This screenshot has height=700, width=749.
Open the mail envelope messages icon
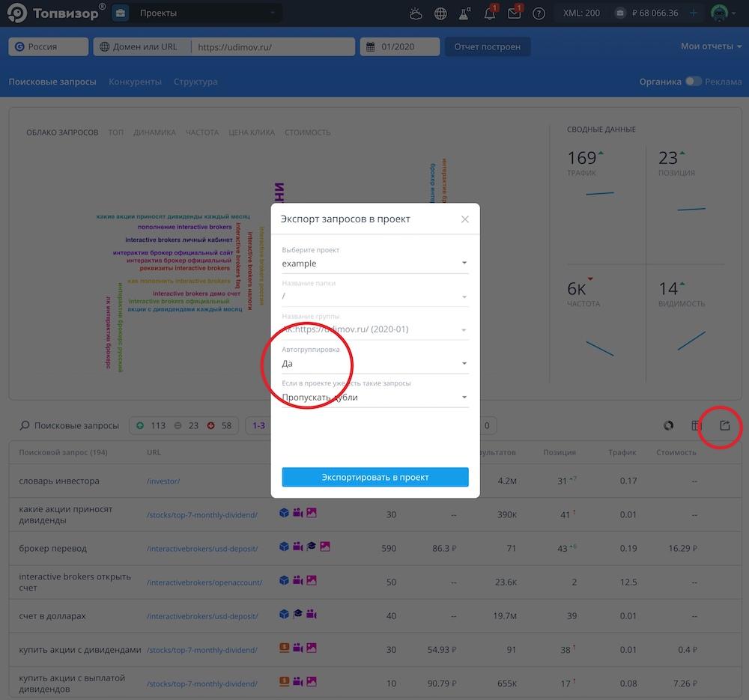(514, 13)
